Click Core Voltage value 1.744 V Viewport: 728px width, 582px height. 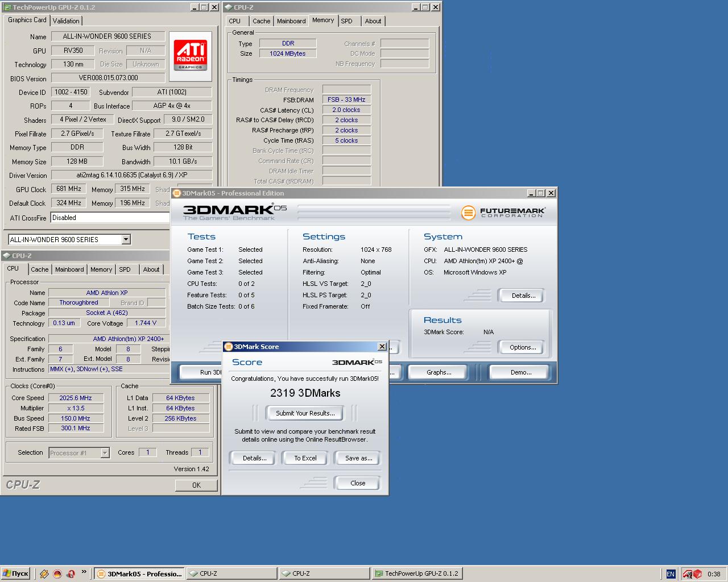[x=146, y=323]
